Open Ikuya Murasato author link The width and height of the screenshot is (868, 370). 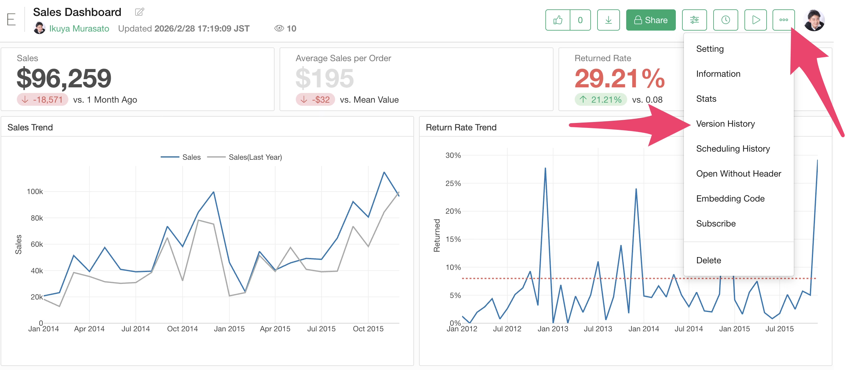point(79,29)
